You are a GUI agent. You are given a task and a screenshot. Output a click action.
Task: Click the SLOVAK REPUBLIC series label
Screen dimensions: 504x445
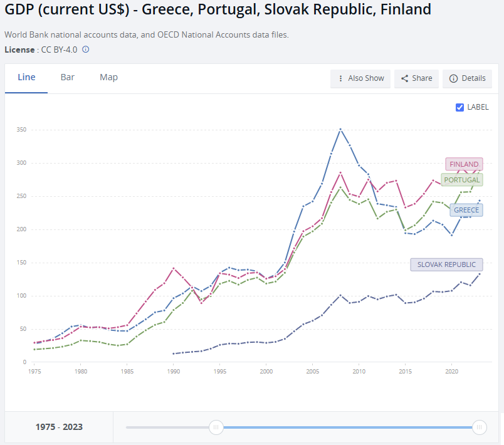click(x=447, y=264)
